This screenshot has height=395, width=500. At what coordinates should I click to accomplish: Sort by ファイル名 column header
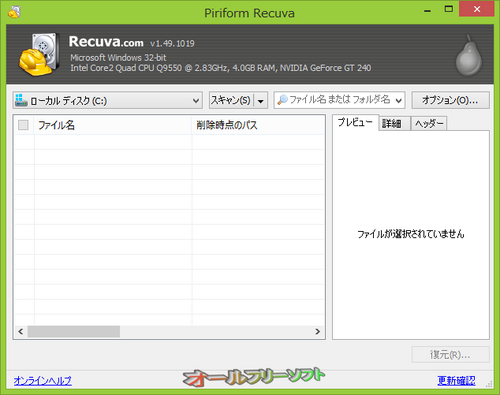tap(113, 125)
